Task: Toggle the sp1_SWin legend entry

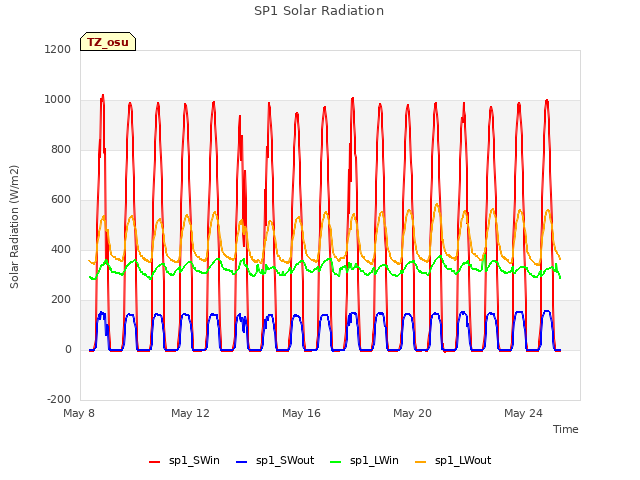Action: click(184, 461)
